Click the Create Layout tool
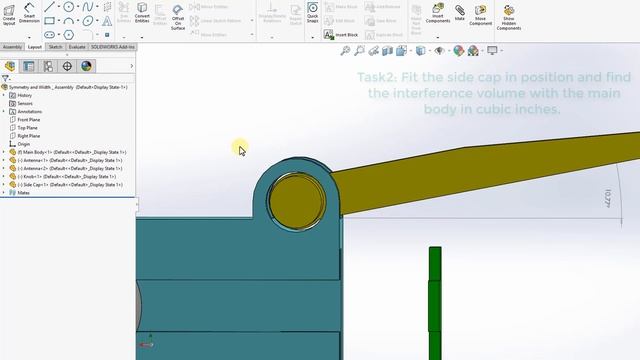Viewport: 640px width, 360px height. click(x=9, y=15)
